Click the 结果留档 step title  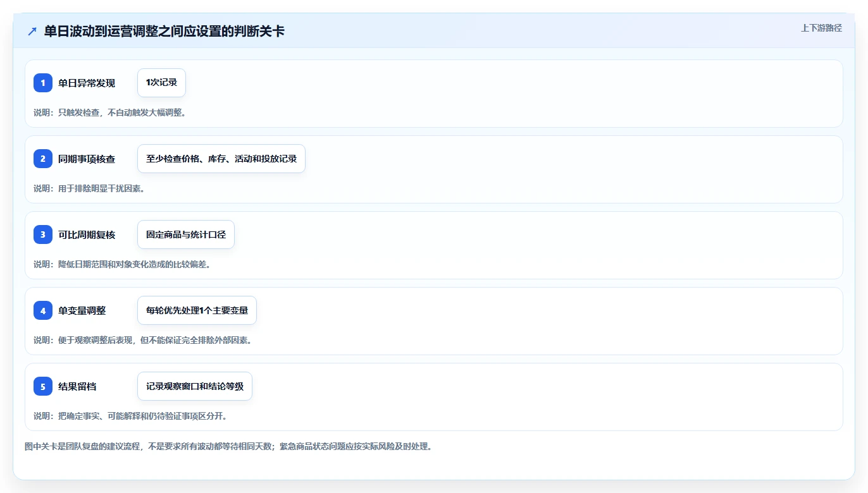click(77, 387)
